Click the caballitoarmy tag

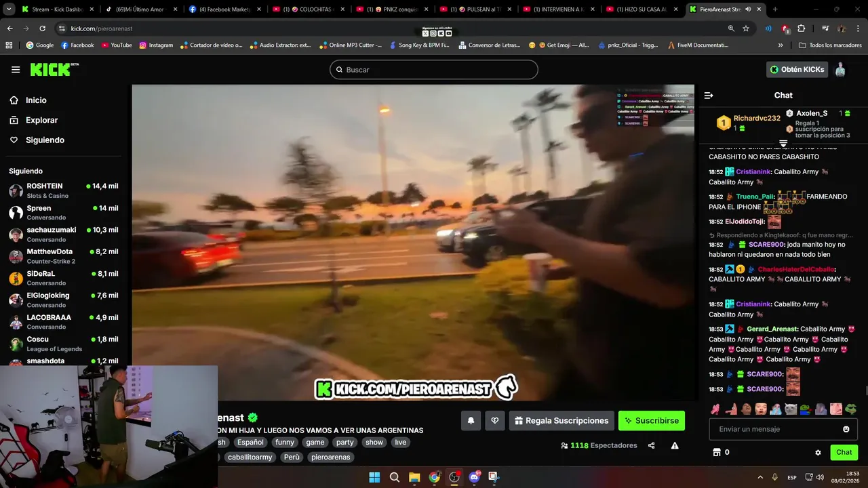250,457
